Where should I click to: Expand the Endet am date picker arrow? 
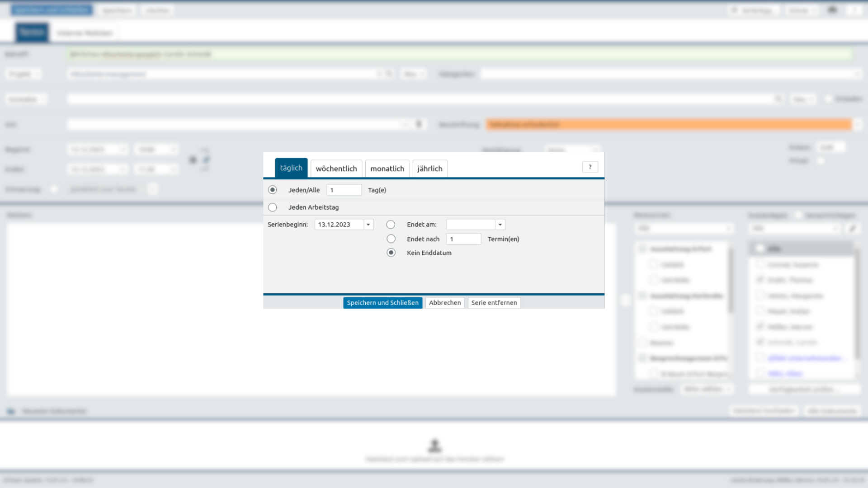(x=500, y=225)
